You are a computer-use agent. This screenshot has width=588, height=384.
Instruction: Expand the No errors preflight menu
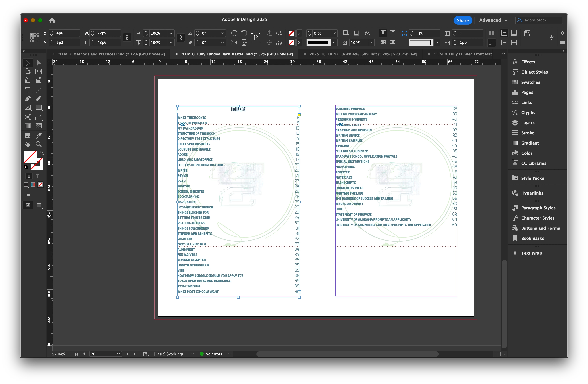tap(230, 354)
